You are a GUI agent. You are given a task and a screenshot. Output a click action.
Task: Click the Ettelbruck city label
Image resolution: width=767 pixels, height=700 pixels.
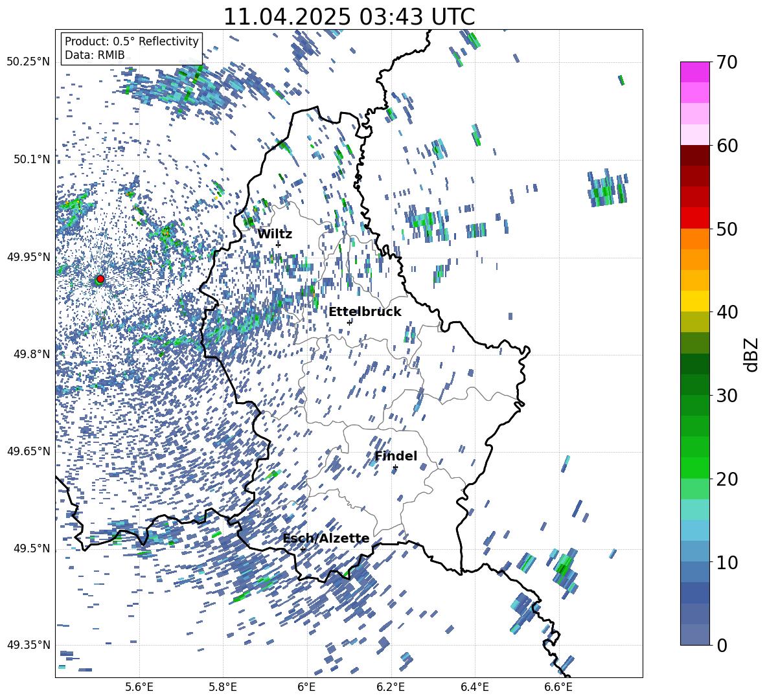(365, 312)
